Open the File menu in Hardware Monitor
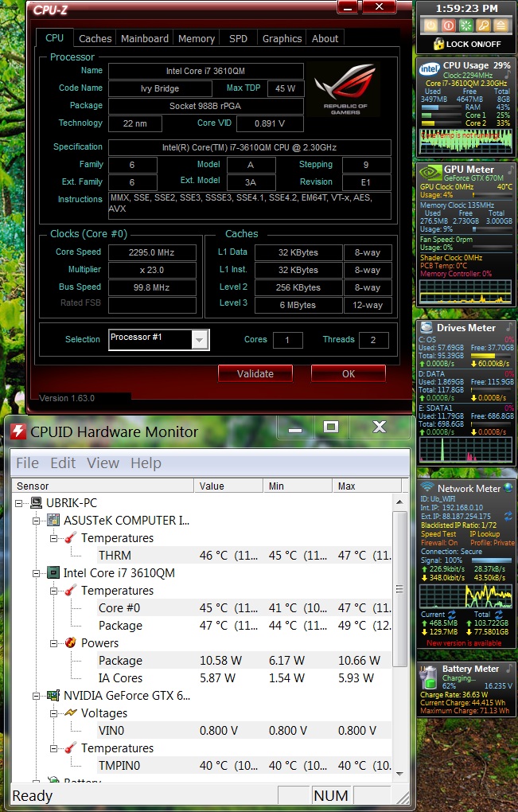Viewport: 518px width, 812px height. pyautogui.click(x=27, y=463)
